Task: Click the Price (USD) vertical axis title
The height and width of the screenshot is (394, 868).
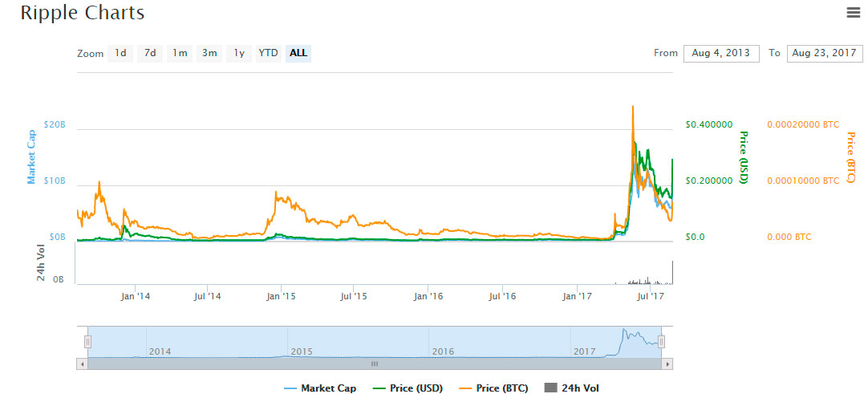Action: click(744, 157)
